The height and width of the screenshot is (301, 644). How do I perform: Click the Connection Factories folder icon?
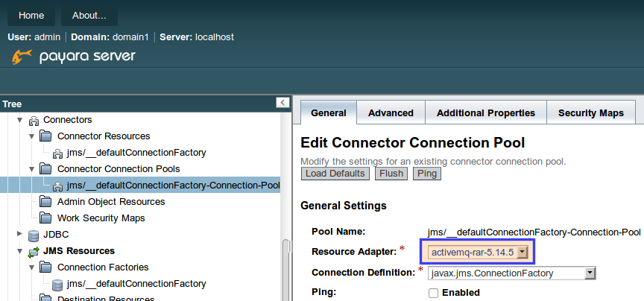pyautogui.click(x=46, y=267)
